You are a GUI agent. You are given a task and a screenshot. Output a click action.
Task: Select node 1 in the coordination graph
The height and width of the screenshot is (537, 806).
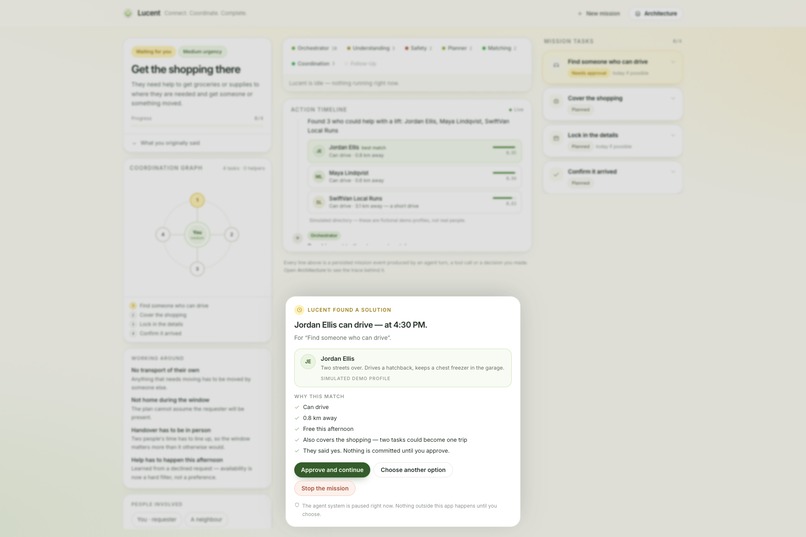tap(197, 200)
